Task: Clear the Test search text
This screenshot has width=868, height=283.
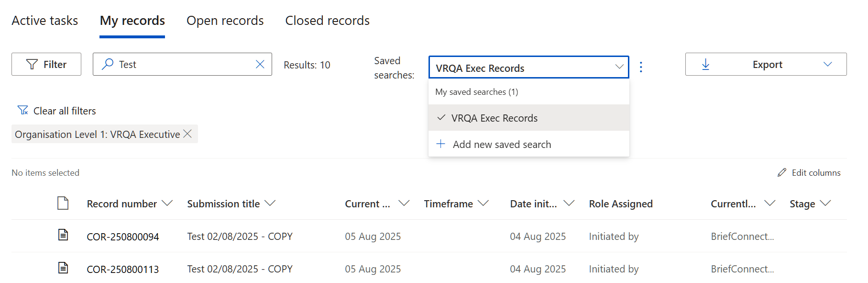Action: coord(260,64)
